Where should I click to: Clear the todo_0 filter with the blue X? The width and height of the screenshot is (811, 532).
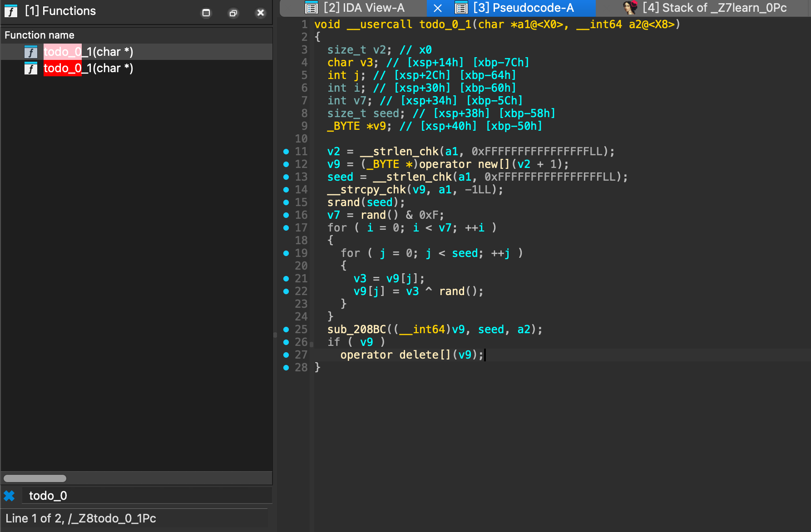(x=9, y=496)
